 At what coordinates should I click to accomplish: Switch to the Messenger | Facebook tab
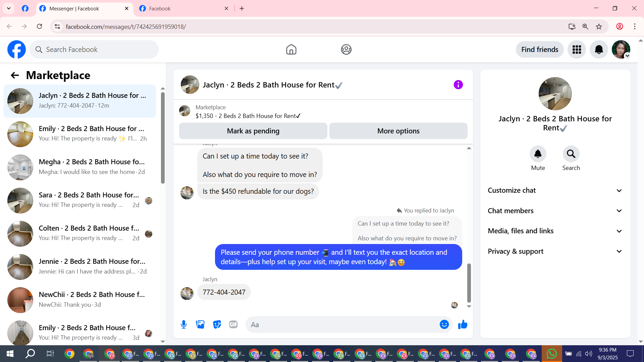84,9
